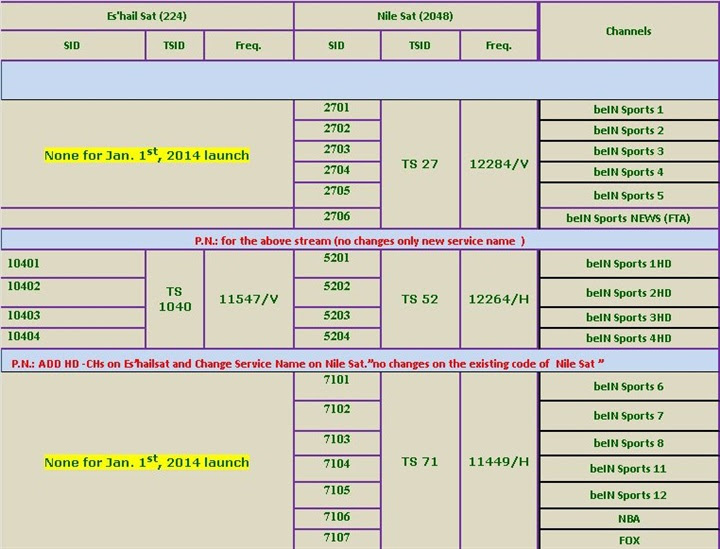This screenshot has width=720, height=549.
Task: Select SID cell 5204
Action: point(337,338)
